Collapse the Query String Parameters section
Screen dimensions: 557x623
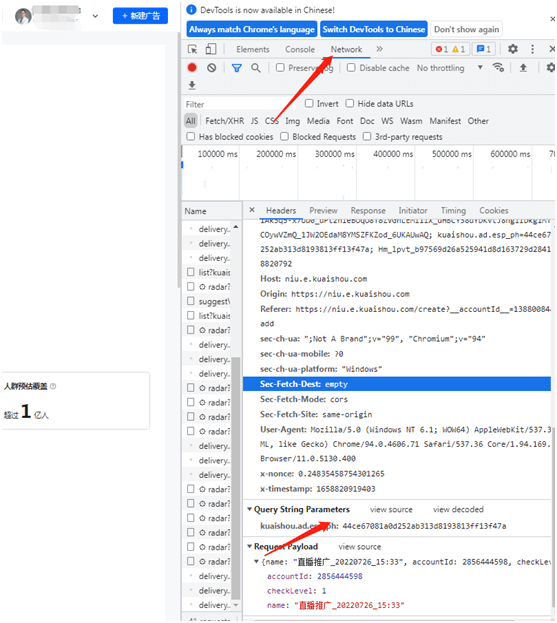(249, 509)
